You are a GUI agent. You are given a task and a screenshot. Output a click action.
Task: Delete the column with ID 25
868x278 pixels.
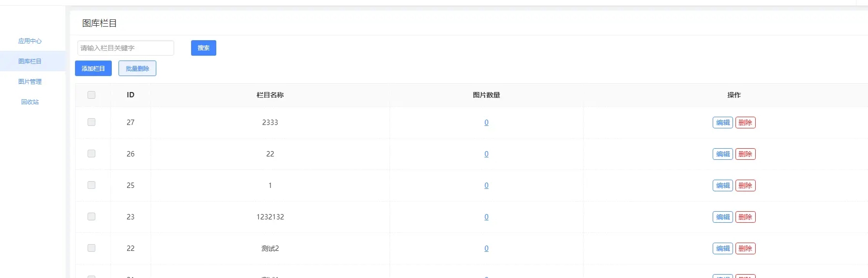(746, 185)
